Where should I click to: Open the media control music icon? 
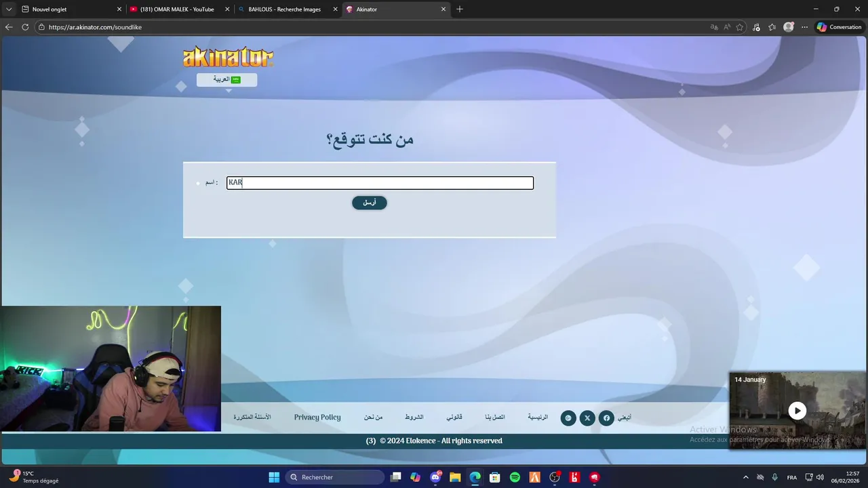[x=757, y=27]
